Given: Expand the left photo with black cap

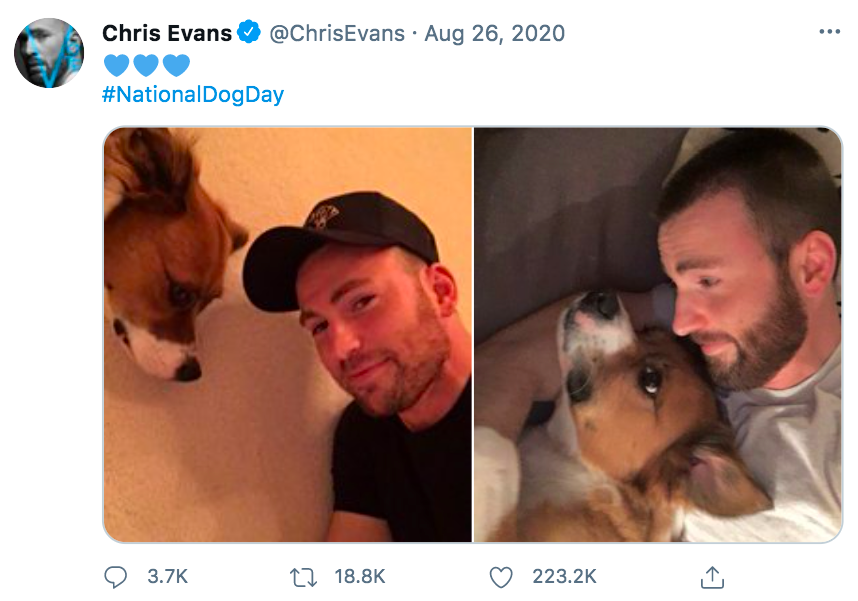Looking at the screenshot, I should [x=288, y=334].
